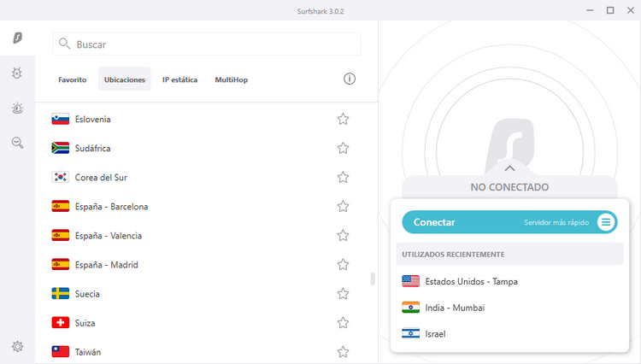641x364 pixels.
Task: Star España - Valencia as favorite
Action: click(343, 235)
